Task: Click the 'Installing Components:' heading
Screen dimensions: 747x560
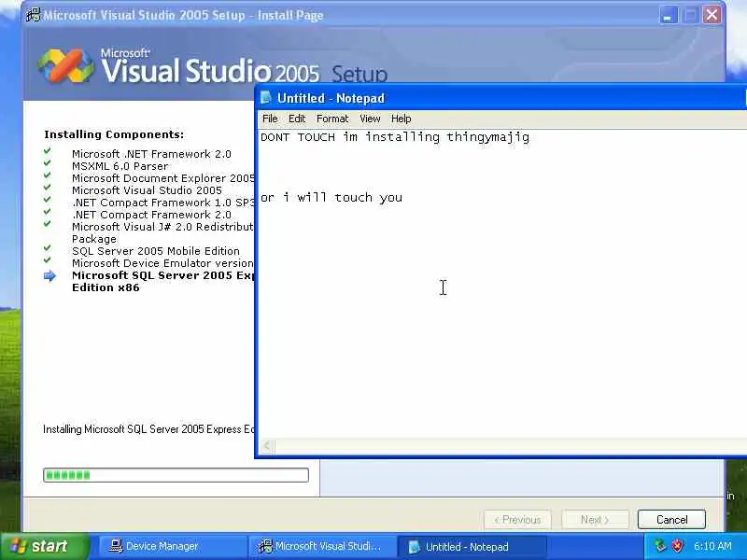Action: click(x=114, y=134)
